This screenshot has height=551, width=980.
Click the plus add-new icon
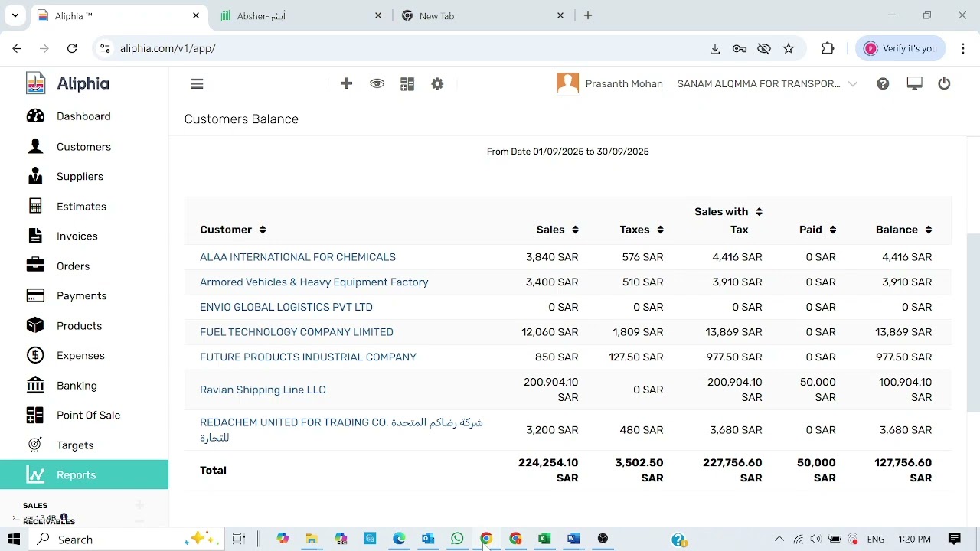[x=347, y=84]
